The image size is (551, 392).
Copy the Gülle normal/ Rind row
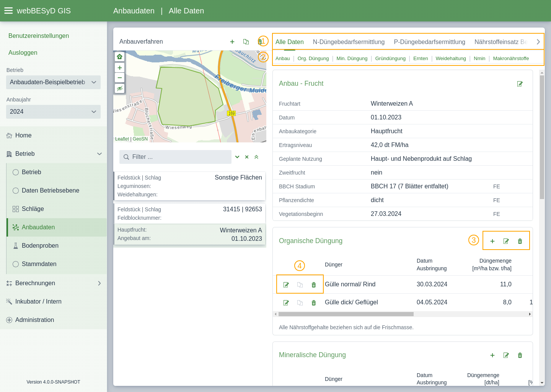coord(300,285)
